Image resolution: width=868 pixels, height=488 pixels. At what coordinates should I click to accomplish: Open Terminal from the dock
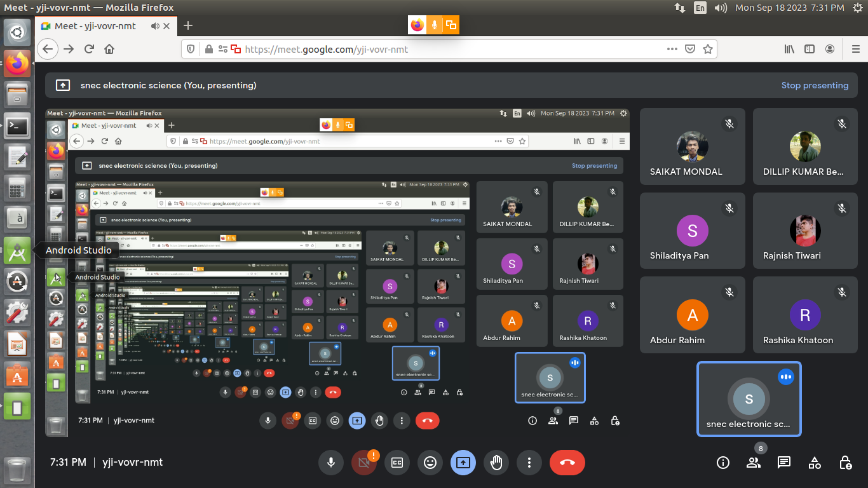[17, 126]
